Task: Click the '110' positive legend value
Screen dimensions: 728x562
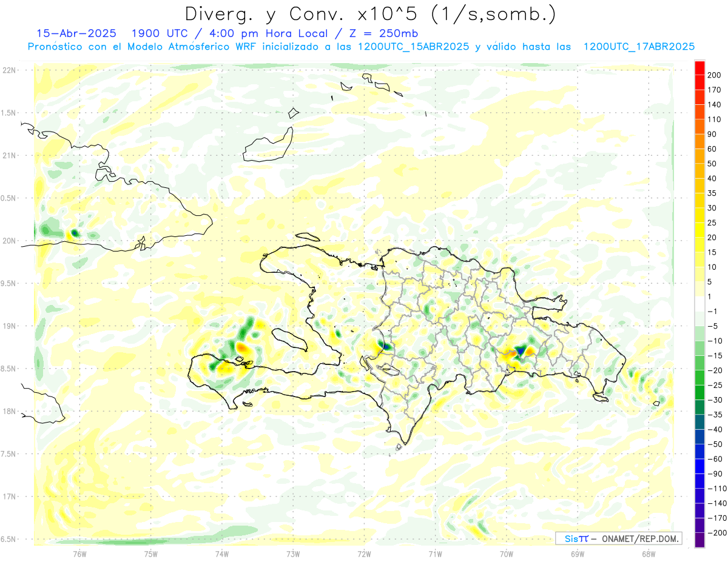Action: tap(715, 119)
